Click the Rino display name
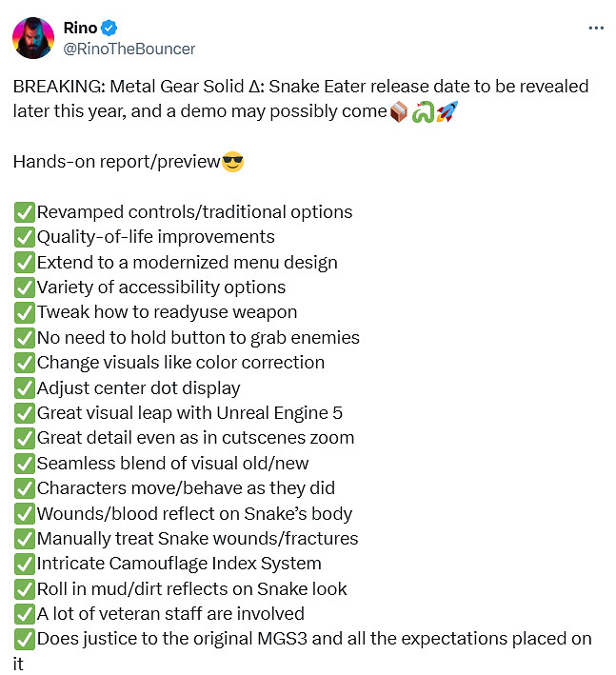This screenshot has width=616, height=675. pyautogui.click(x=80, y=28)
